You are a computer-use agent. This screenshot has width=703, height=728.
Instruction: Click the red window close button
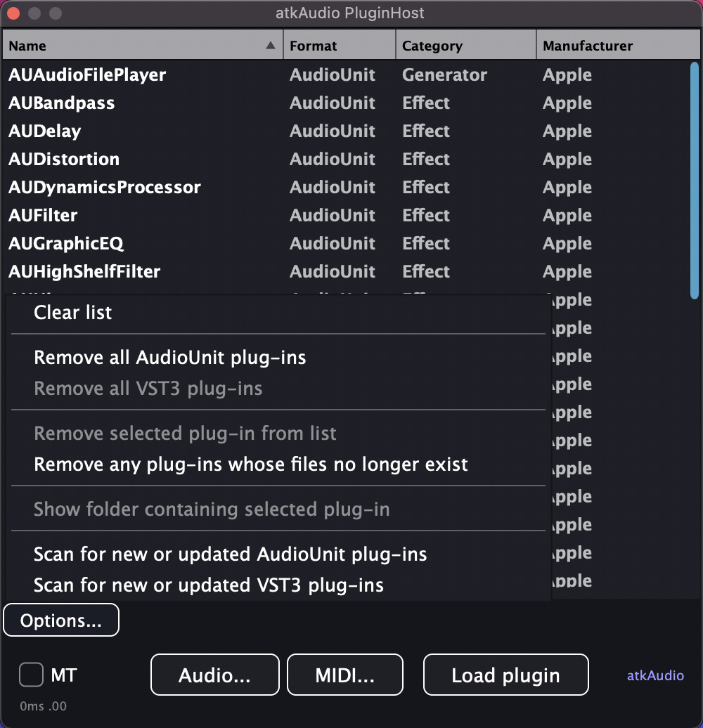tap(13, 13)
